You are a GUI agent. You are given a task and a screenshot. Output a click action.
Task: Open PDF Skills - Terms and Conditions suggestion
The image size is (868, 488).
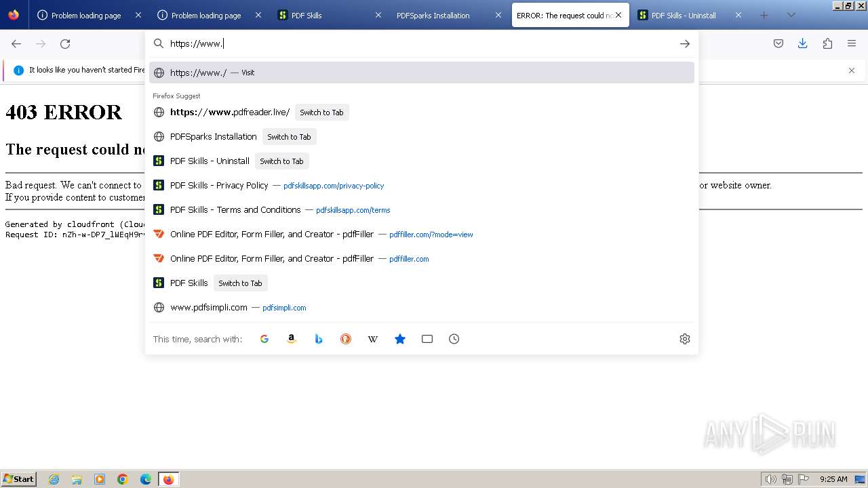tap(422, 210)
